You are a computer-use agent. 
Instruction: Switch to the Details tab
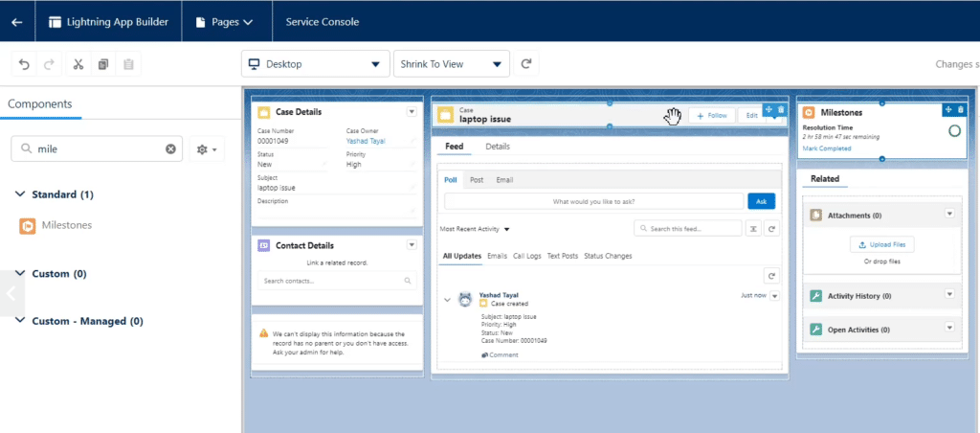pyautogui.click(x=498, y=147)
